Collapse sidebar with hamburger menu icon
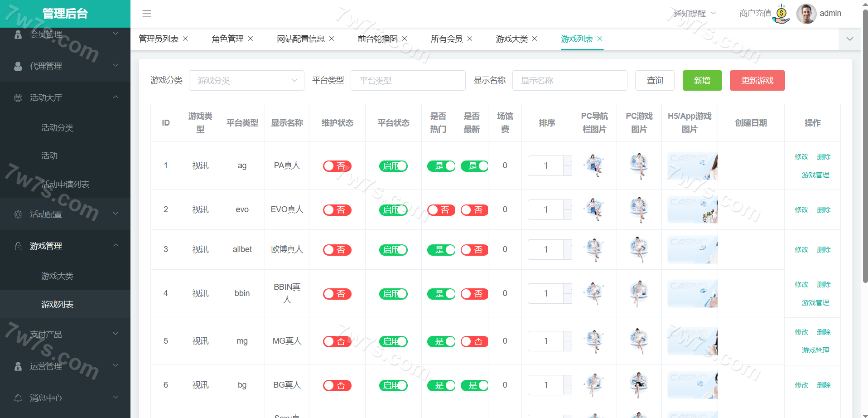The width and height of the screenshot is (868, 418). [147, 14]
